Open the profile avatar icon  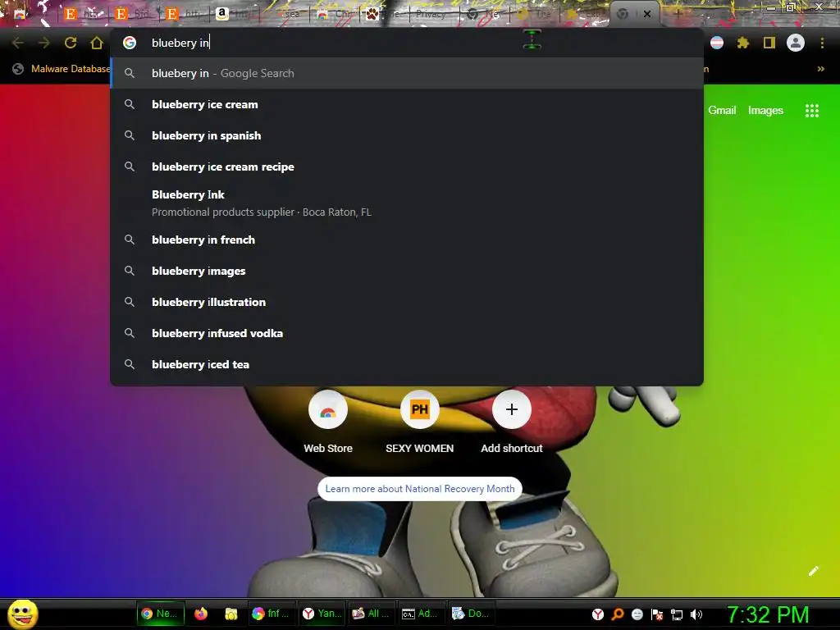point(796,43)
